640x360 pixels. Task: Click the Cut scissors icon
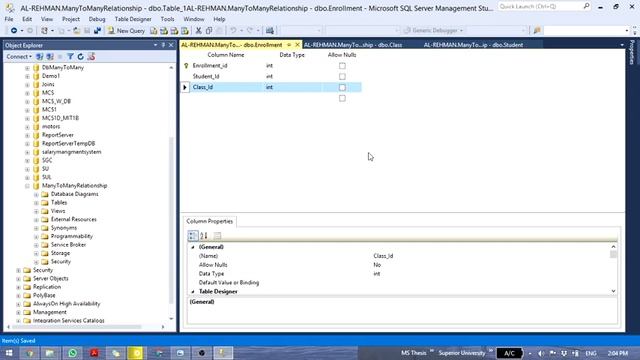coord(198,31)
